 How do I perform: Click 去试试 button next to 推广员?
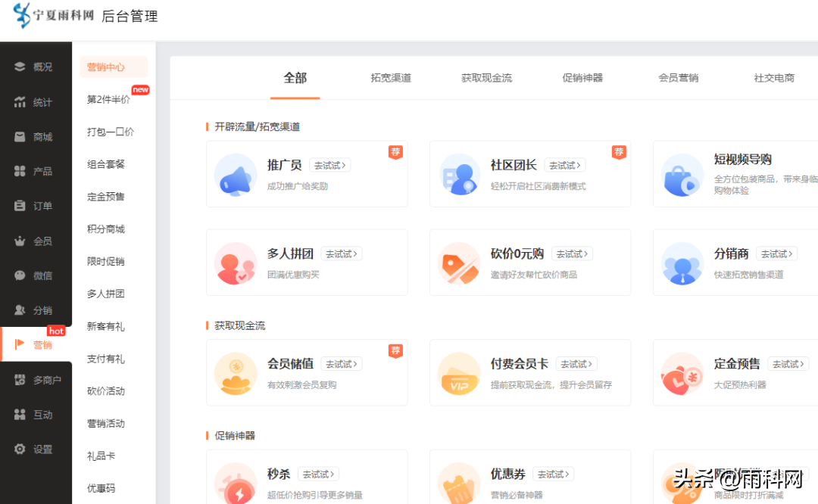(x=329, y=165)
